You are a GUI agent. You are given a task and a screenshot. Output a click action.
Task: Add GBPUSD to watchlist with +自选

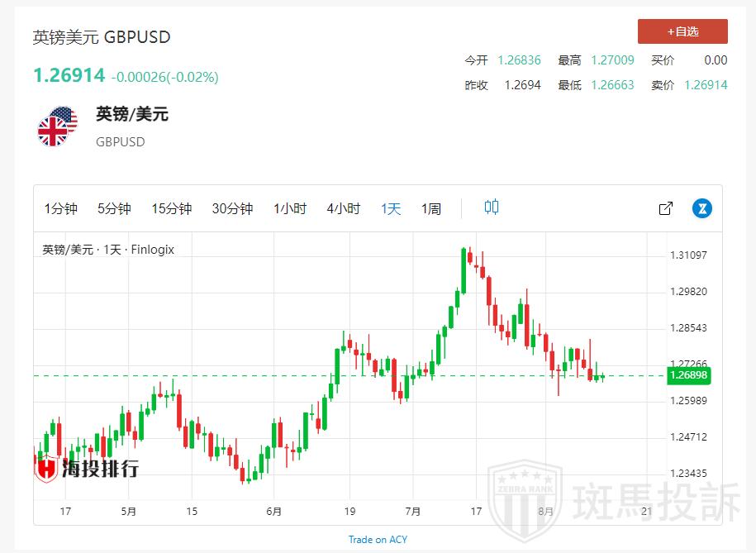[x=682, y=31]
